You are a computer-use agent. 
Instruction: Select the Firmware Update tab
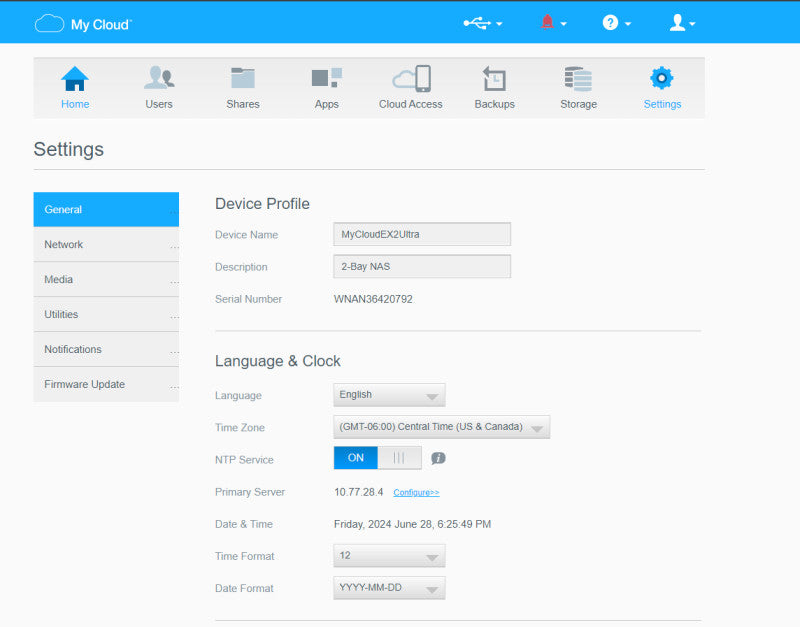[x=106, y=384]
